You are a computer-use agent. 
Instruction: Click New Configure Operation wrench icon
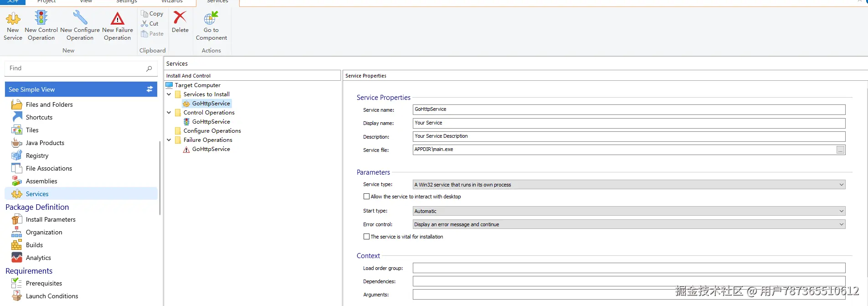coord(80,18)
